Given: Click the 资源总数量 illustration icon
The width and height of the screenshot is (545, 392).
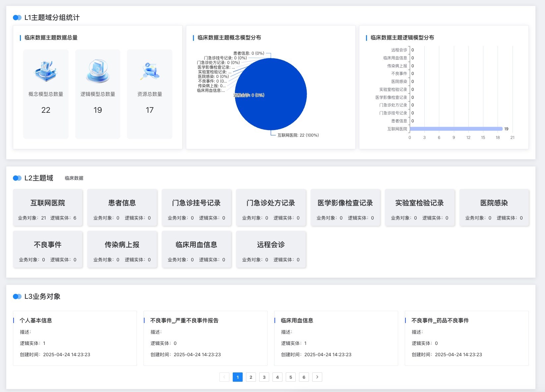Looking at the screenshot, I should click(150, 71).
